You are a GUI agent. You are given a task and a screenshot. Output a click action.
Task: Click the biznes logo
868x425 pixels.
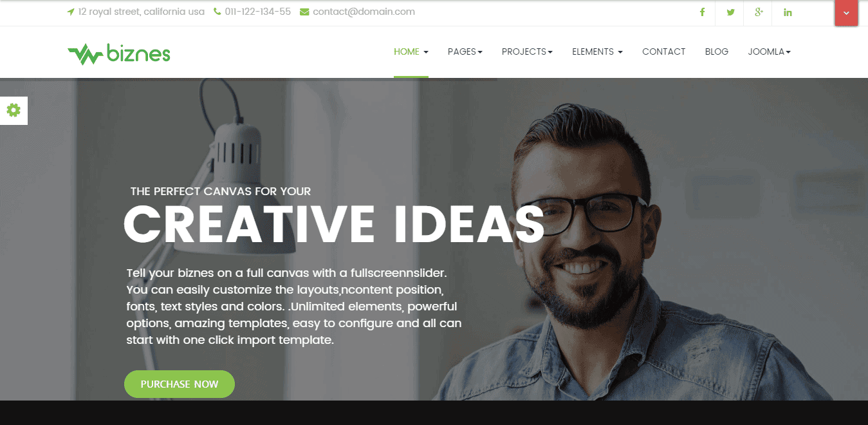pos(119,53)
